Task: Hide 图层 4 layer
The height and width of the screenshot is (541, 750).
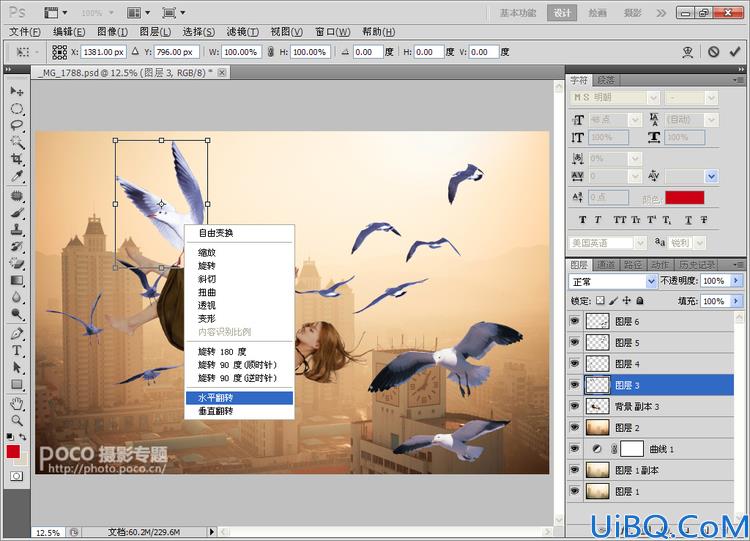Action: point(574,364)
